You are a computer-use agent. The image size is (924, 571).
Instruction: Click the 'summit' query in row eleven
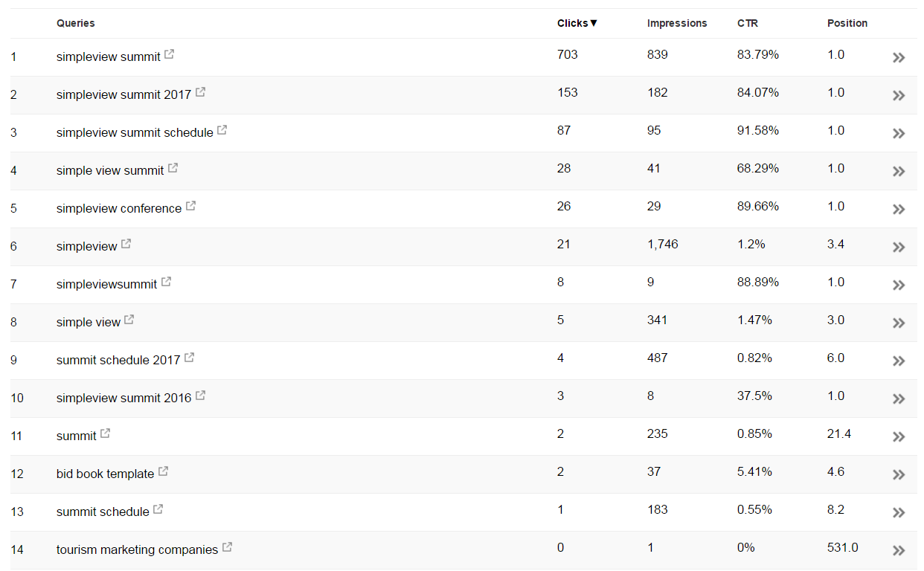[x=77, y=436]
